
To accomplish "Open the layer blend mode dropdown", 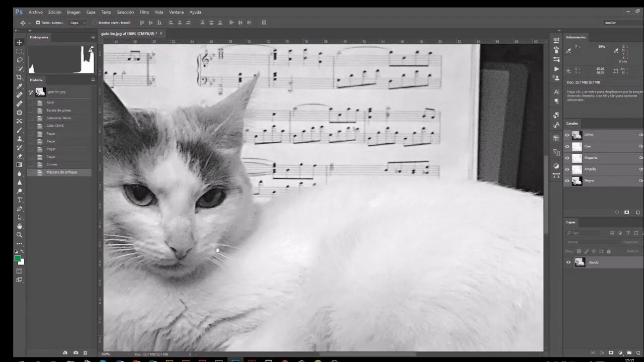I will 592,242.
